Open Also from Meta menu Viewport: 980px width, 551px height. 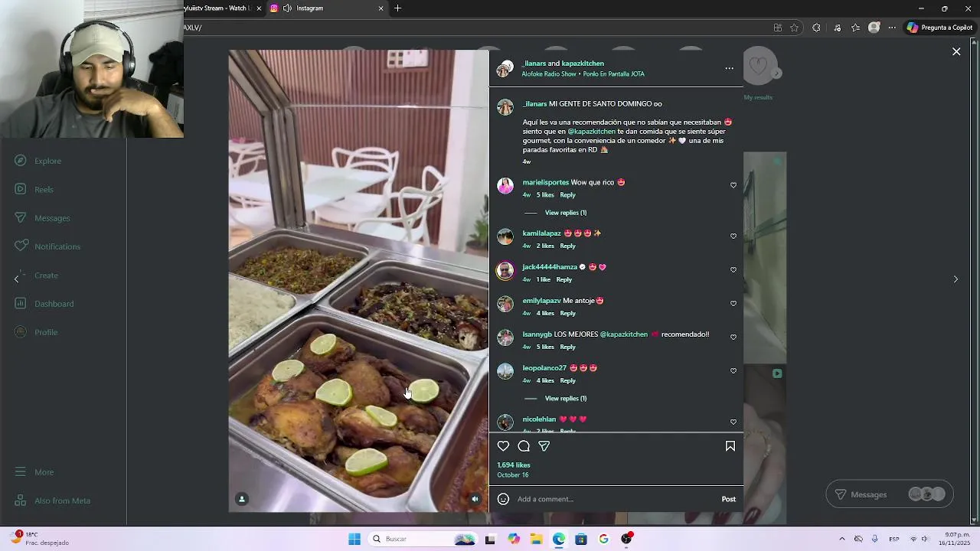pos(53,500)
